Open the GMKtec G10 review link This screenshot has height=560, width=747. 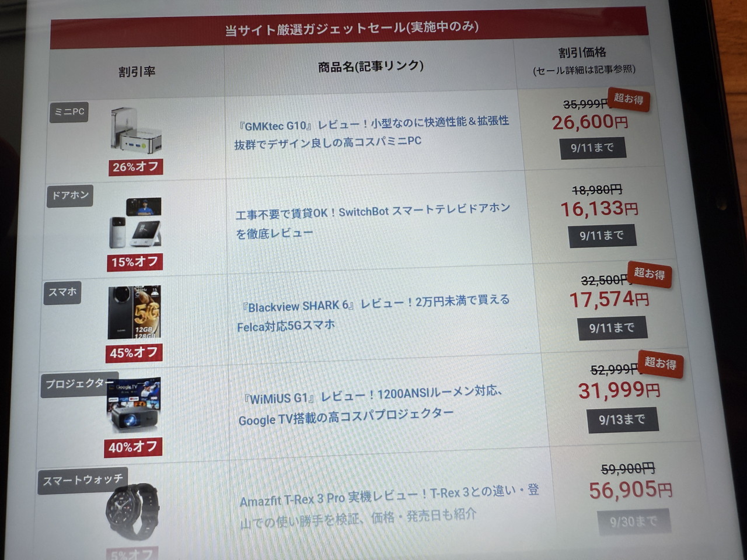click(x=372, y=132)
